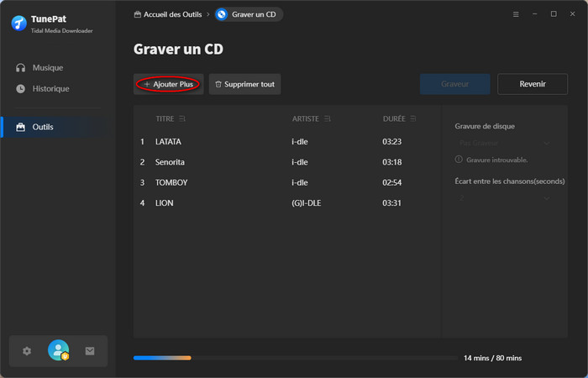Click the TunePat logo icon
Image resolution: width=588 pixels, height=378 pixels.
click(19, 23)
